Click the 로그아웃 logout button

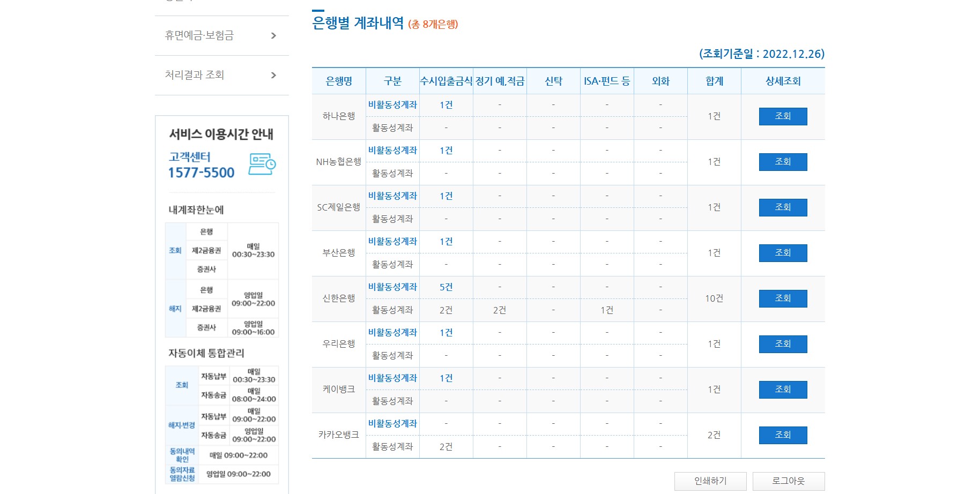[x=789, y=481]
